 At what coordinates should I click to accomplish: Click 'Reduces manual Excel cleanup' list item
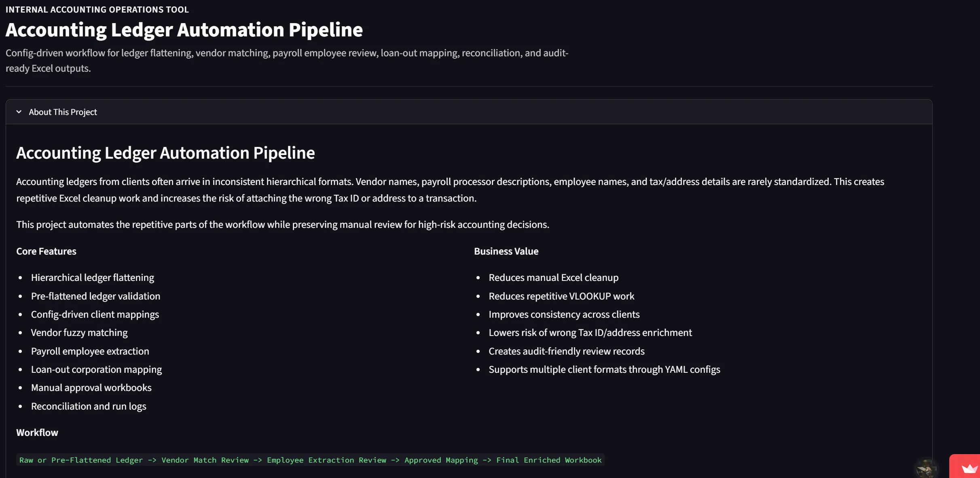tap(554, 277)
